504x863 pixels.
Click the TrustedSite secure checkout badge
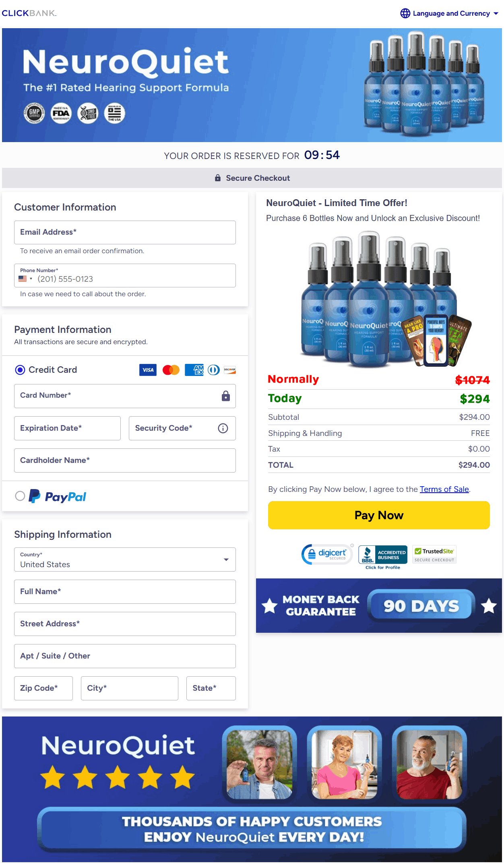434,555
